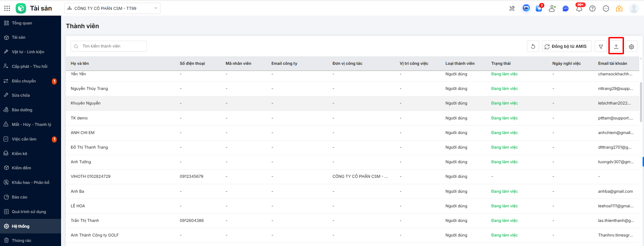
Task: Open the AI assistant robot icon
Action: [526, 8]
